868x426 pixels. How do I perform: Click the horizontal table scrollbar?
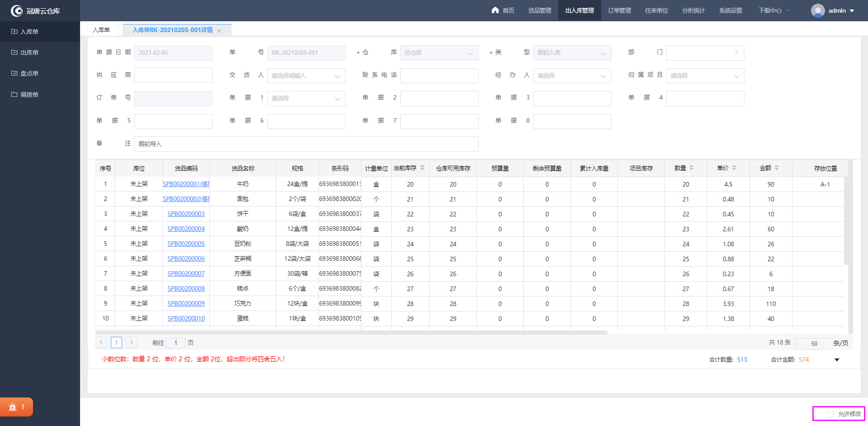point(351,332)
